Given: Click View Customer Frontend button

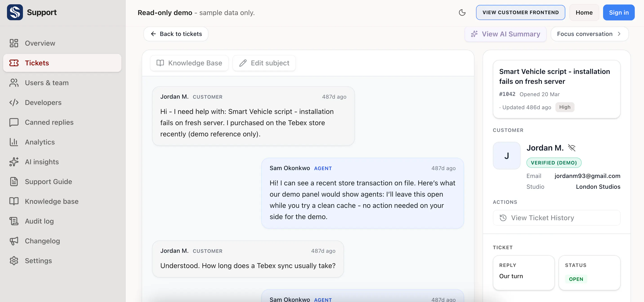Looking at the screenshot, I should (x=521, y=13).
